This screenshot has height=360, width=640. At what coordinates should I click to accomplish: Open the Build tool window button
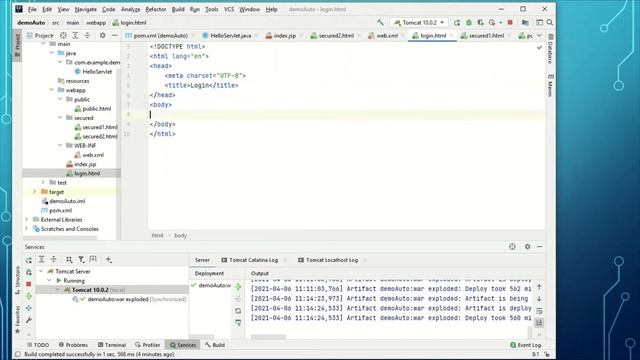coord(215,345)
